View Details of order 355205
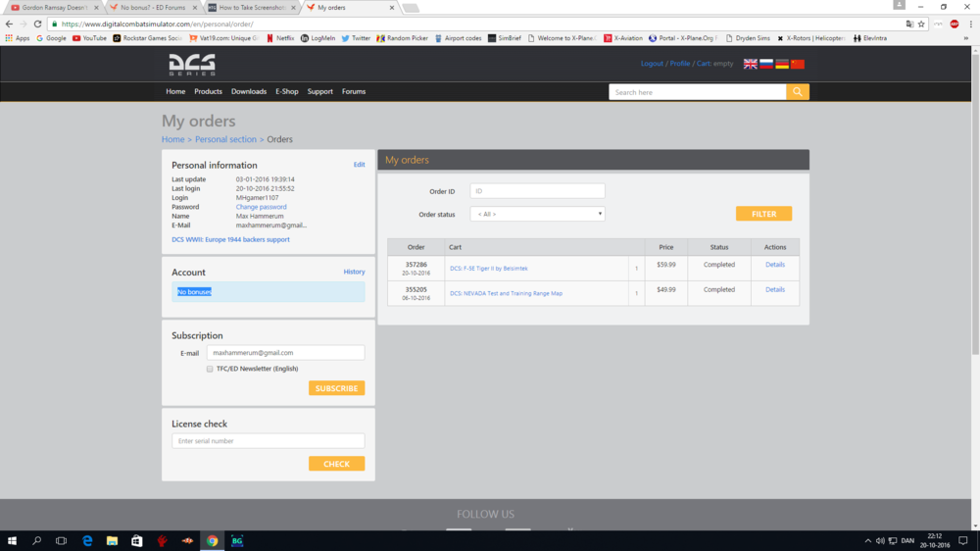980x551 pixels. click(775, 289)
